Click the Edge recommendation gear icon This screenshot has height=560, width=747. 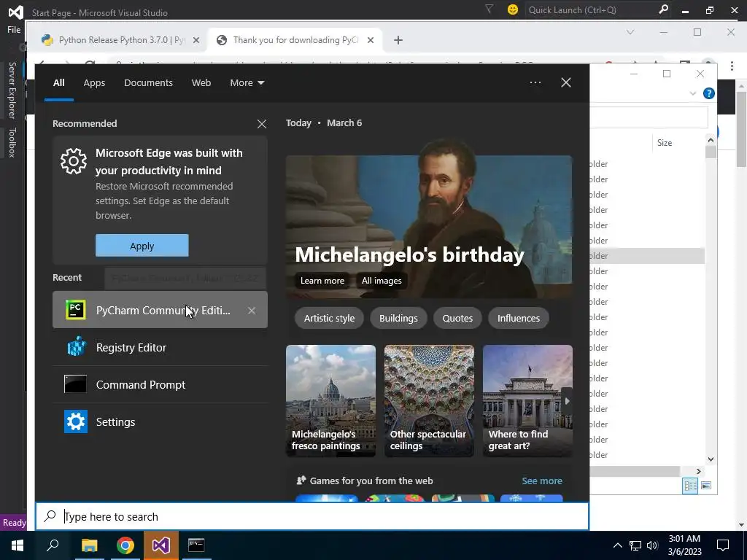[74, 161]
